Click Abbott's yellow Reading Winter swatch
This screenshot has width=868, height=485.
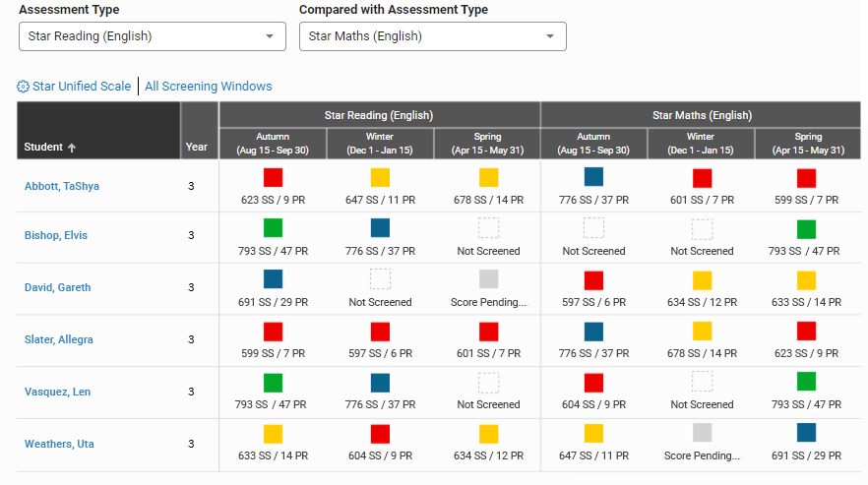click(380, 178)
